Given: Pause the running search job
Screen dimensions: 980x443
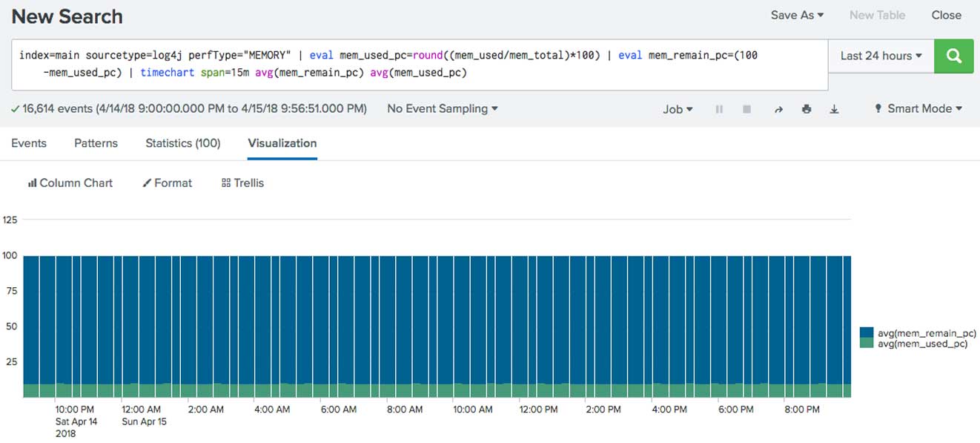Looking at the screenshot, I should click(x=719, y=109).
